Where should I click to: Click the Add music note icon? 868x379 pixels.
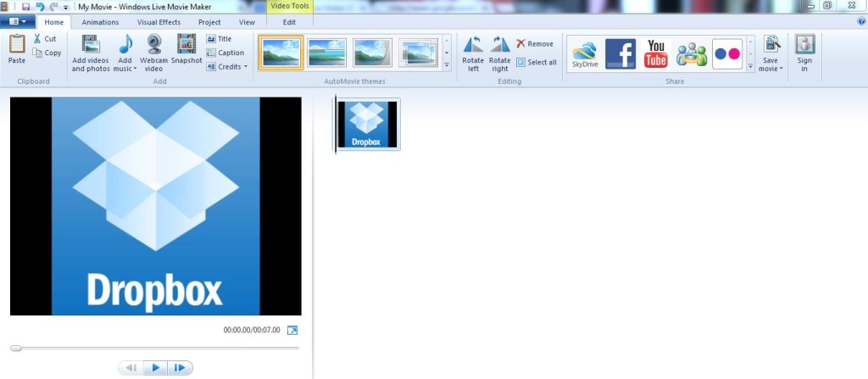click(125, 44)
